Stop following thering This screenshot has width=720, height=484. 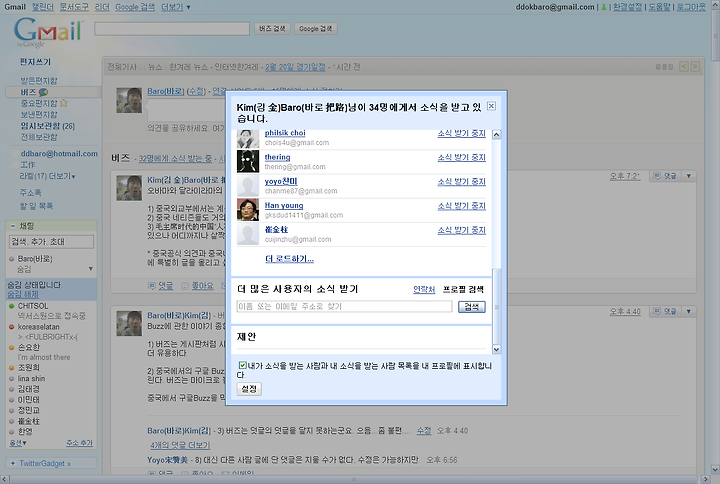461,158
